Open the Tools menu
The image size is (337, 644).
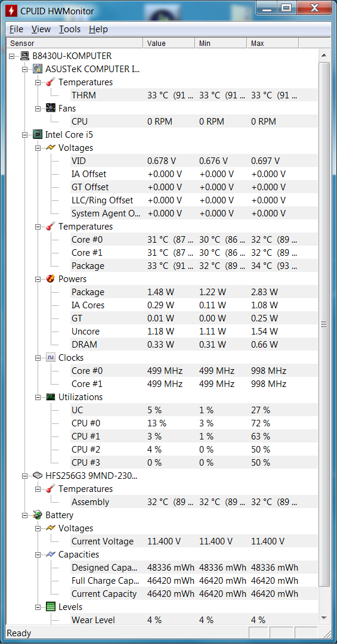pos(69,29)
